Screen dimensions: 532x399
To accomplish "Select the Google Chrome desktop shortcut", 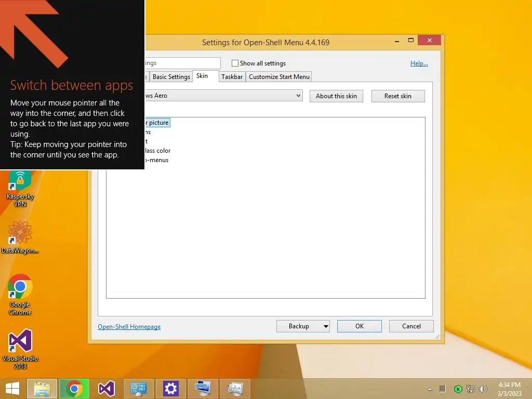I will pos(20,295).
